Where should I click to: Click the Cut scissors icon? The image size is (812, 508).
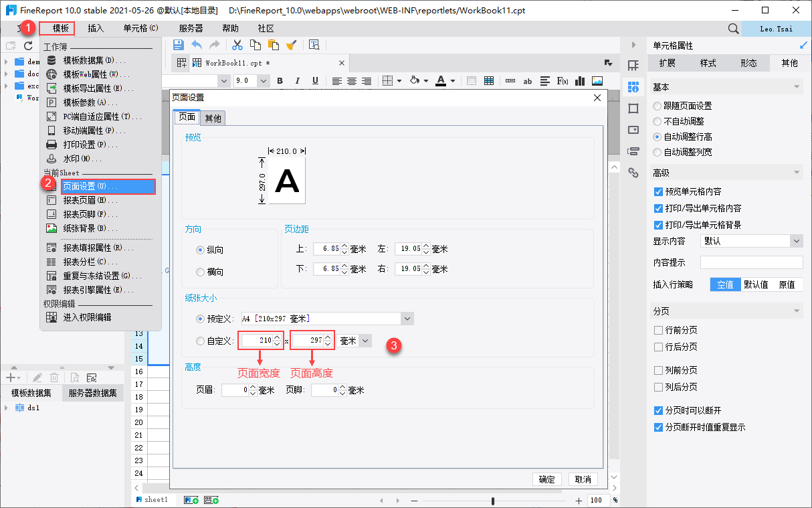237,45
